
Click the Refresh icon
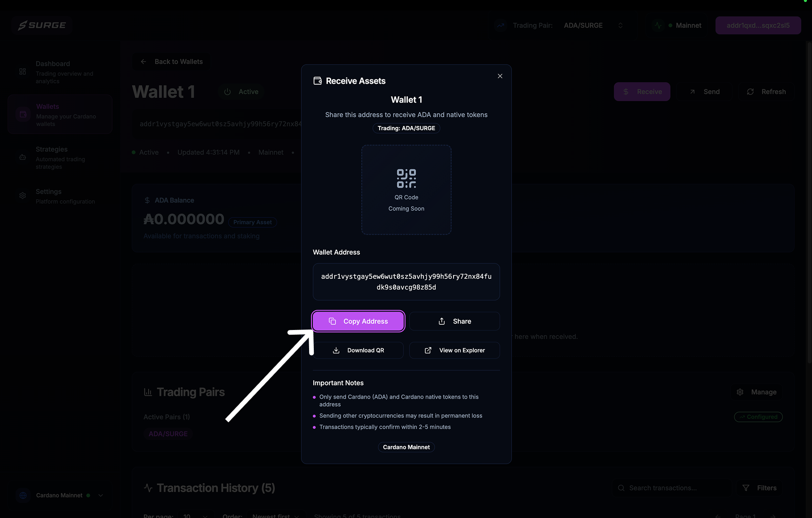tap(750, 92)
